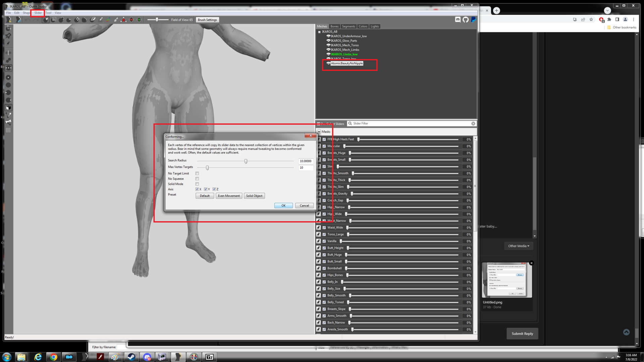The width and height of the screenshot is (644, 362).
Task: Toggle textures display cube icon
Action: 8,108
